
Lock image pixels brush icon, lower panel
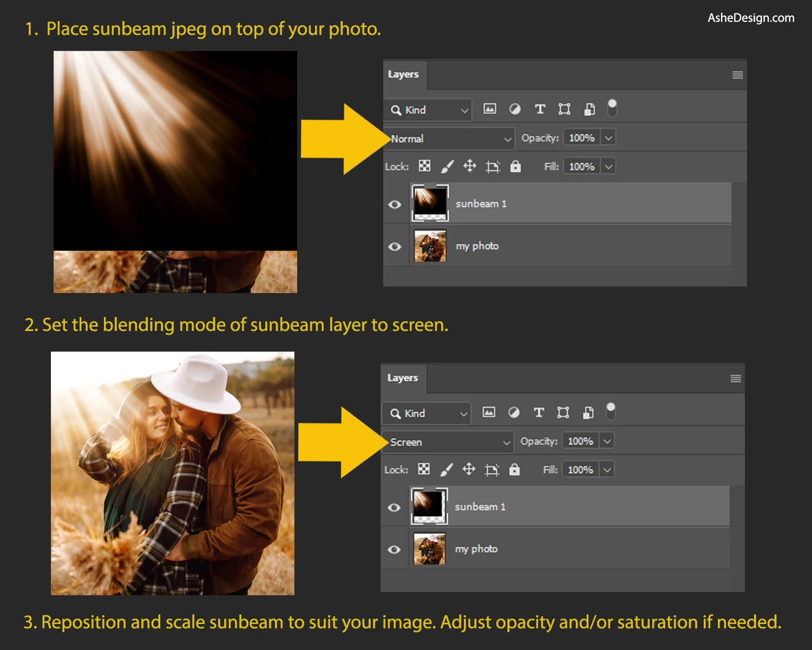[447, 469]
